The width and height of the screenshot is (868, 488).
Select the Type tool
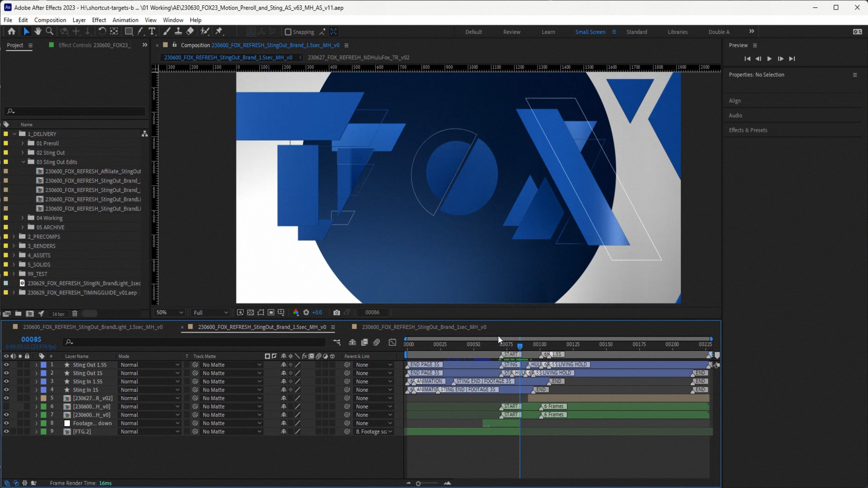coord(152,31)
